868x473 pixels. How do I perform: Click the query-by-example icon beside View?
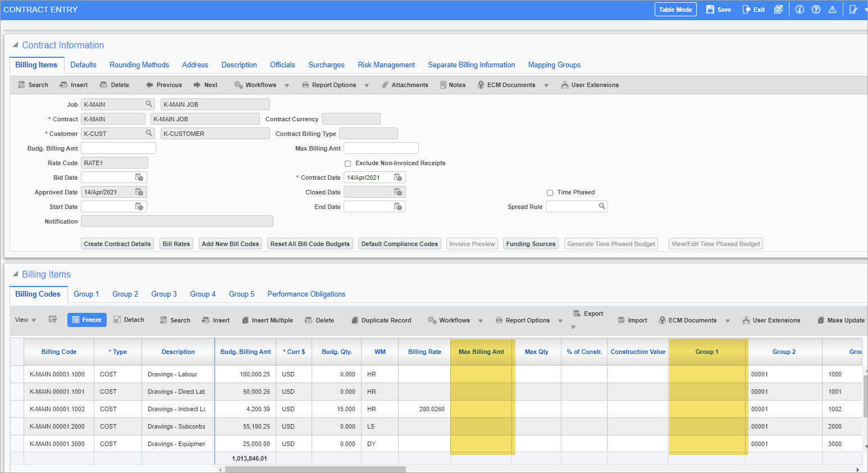(x=53, y=320)
